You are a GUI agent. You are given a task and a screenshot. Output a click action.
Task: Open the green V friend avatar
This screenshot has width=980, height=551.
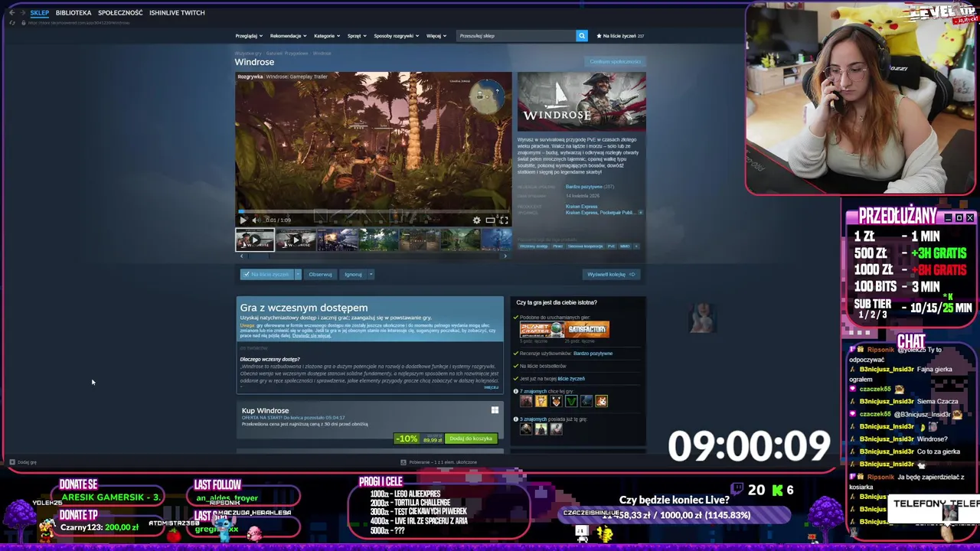571,401
